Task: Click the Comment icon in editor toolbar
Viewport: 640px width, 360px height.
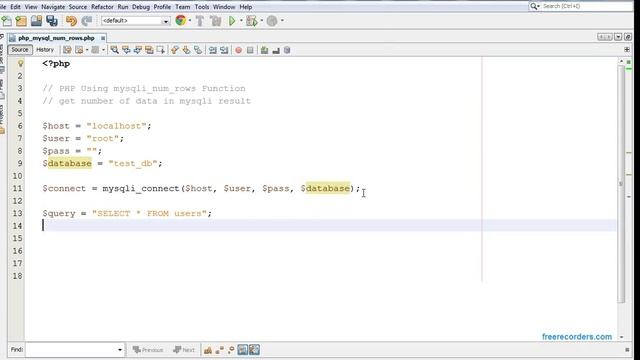Action: coord(264,50)
